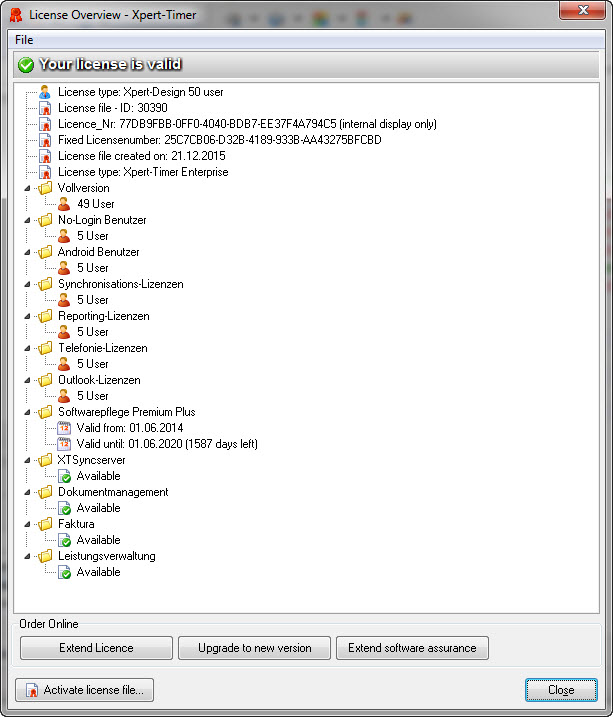This screenshot has height=717, width=613.
Task: Click the Extend Licence button
Action: [x=96, y=648]
